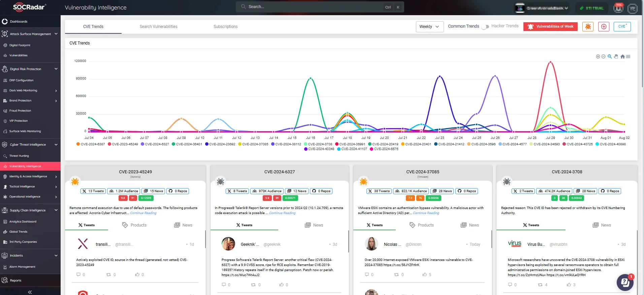Select the chart magnifier selection-zoom tool
The height and width of the screenshot is (295, 644).
(x=610, y=57)
